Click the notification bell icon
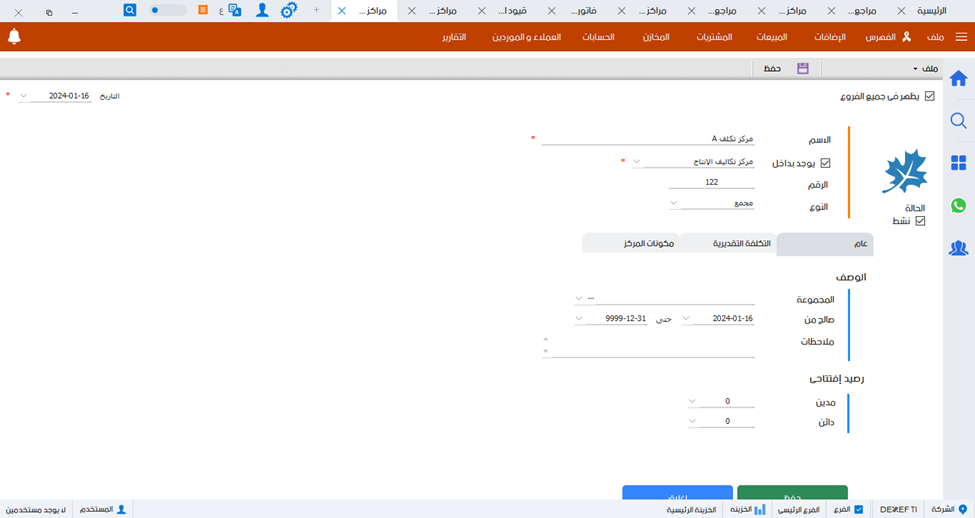Viewport: 975px width, 518px height. 14,37
